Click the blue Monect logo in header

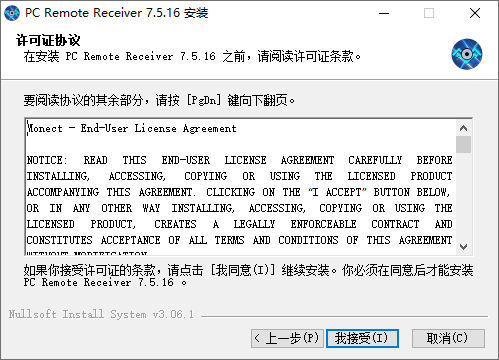[467, 54]
